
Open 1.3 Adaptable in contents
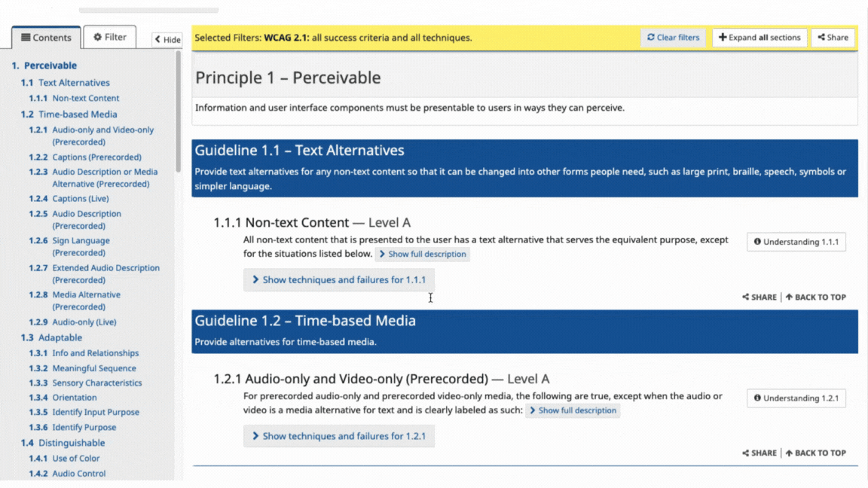click(51, 337)
